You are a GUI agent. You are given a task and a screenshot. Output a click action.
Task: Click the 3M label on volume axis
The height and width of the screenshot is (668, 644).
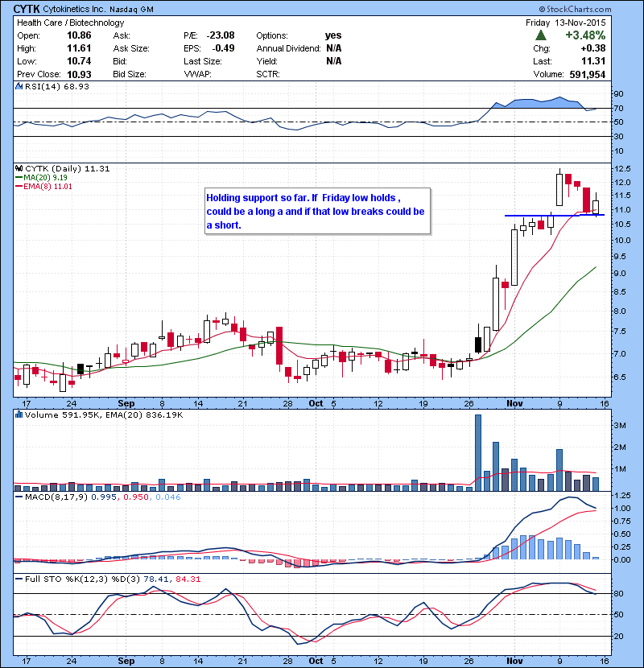point(620,426)
